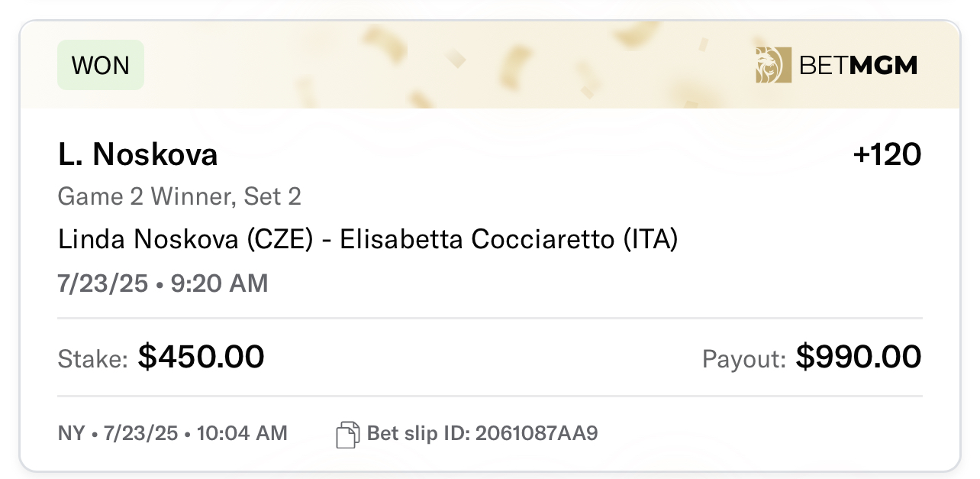Open the Noskova vs Cocciaretto match line
This screenshot has height=479, width=980.
tap(368, 240)
